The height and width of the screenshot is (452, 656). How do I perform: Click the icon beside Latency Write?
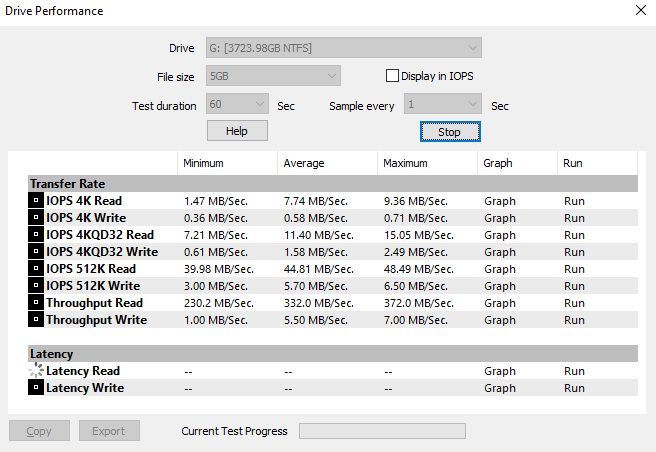36,388
